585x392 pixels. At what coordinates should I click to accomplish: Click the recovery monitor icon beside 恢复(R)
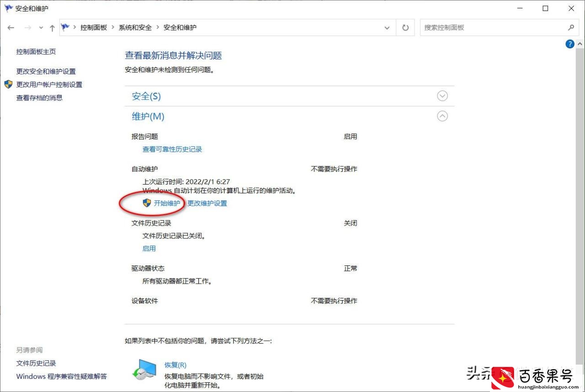(x=144, y=369)
